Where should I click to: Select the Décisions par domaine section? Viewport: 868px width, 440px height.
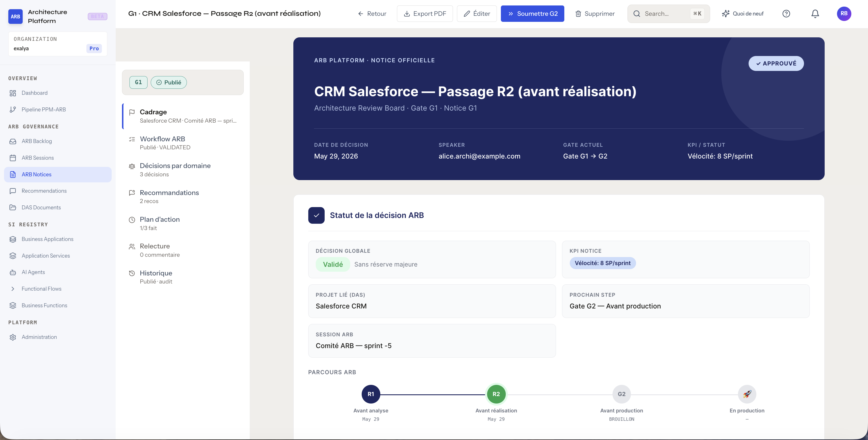183,170
